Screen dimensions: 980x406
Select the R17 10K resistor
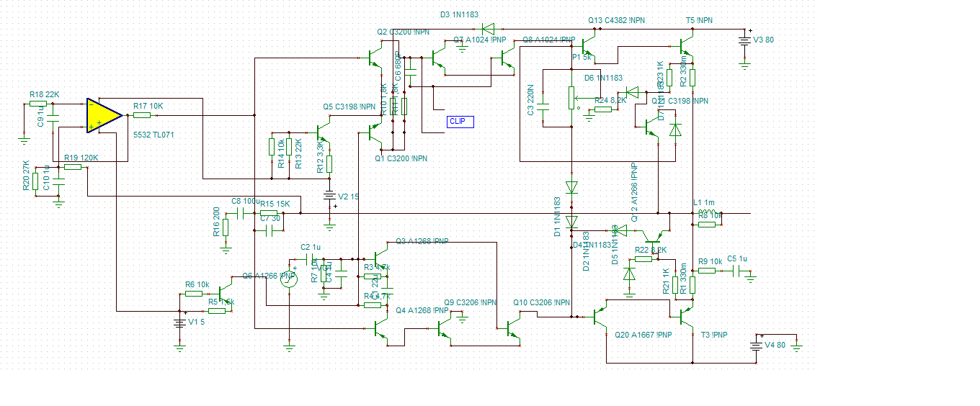pyautogui.click(x=142, y=115)
